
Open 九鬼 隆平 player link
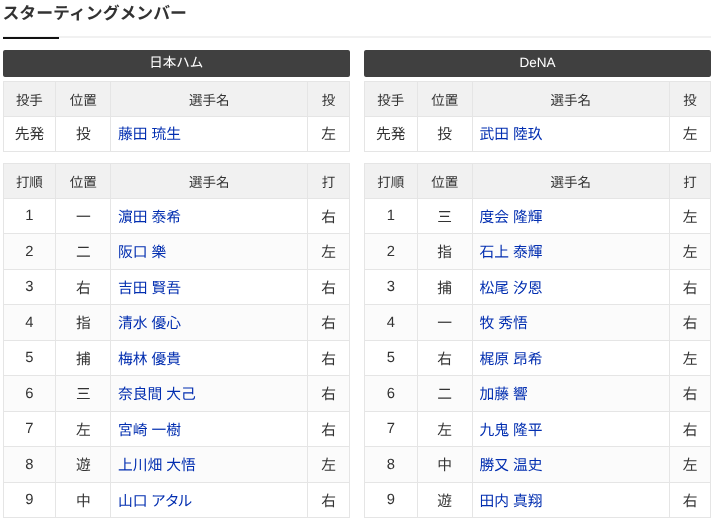tap(510, 429)
